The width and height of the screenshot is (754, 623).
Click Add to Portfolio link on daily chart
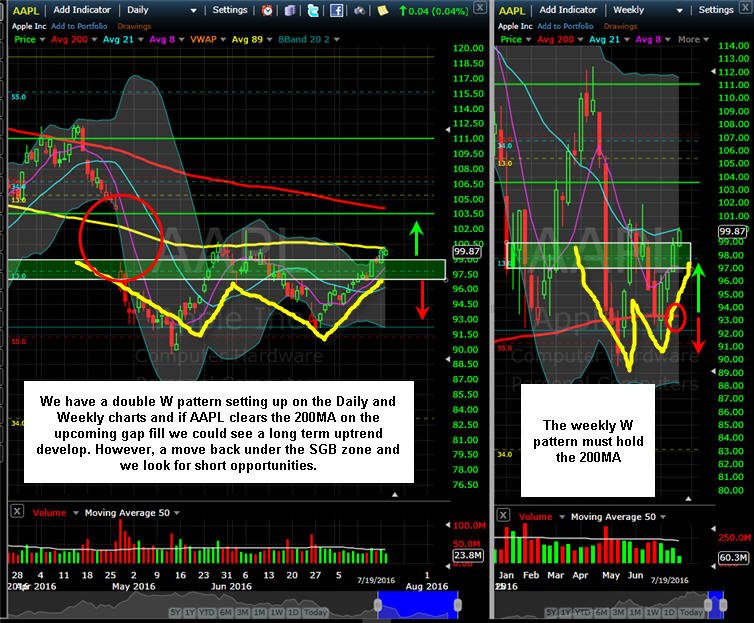(x=79, y=26)
